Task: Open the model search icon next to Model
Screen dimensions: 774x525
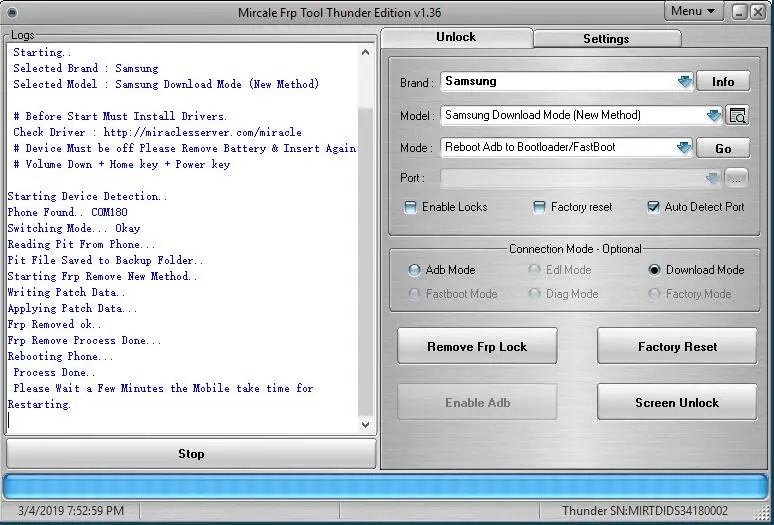Action: coord(737,115)
